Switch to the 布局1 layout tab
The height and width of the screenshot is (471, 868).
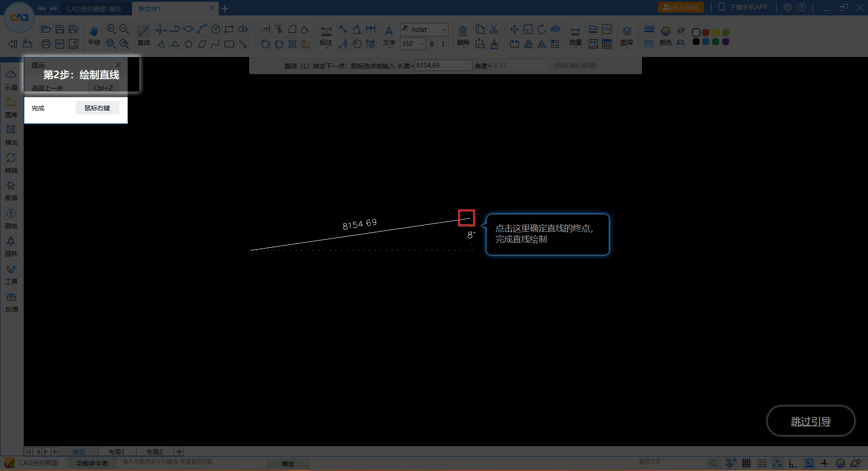click(x=116, y=452)
